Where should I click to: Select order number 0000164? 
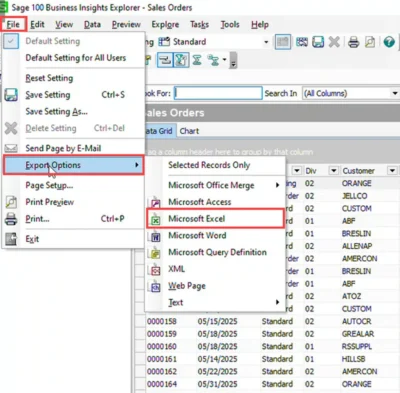(162, 384)
